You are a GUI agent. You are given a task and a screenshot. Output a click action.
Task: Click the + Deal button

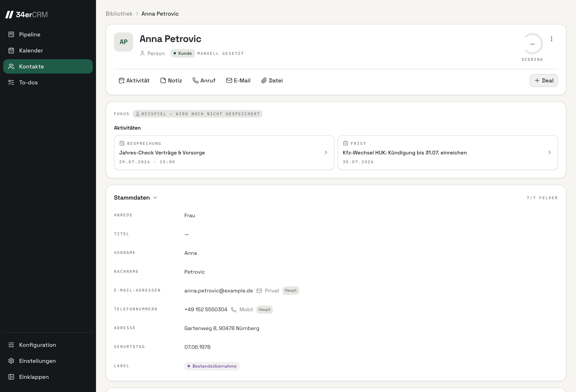(x=544, y=81)
